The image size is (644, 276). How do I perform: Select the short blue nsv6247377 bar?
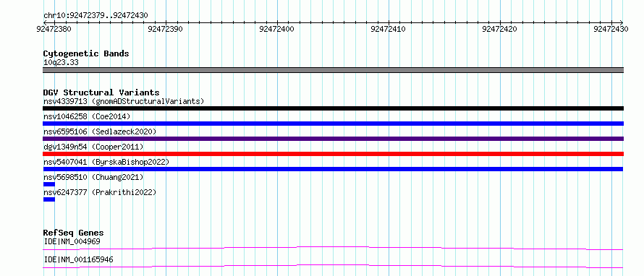click(49, 199)
